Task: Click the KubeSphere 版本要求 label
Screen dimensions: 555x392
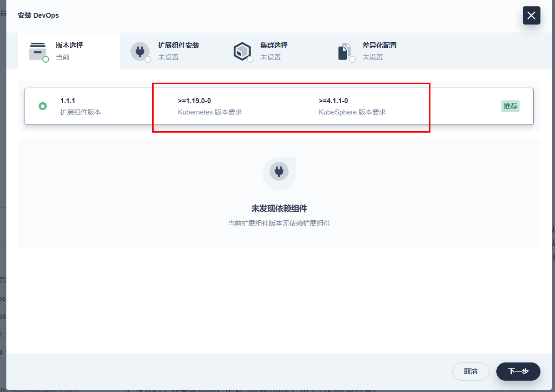Action: pyautogui.click(x=352, y=112)
